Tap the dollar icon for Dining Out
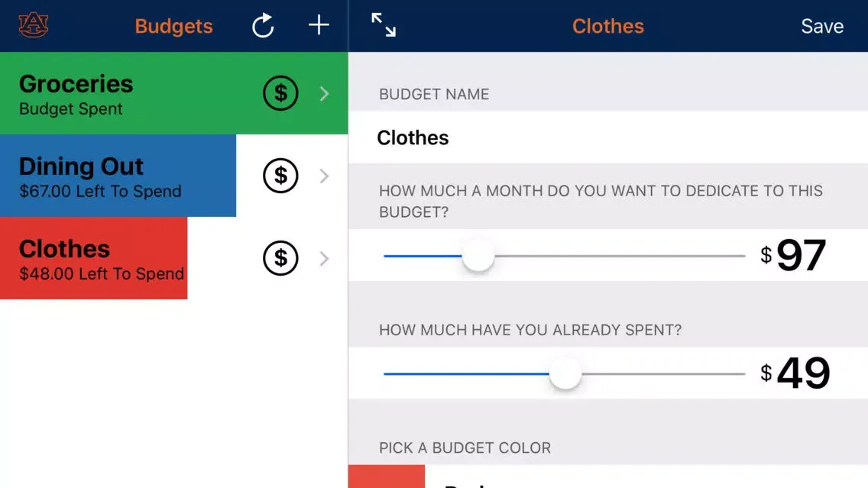Viewport: 868px width, 488px height. pos(280,176)
